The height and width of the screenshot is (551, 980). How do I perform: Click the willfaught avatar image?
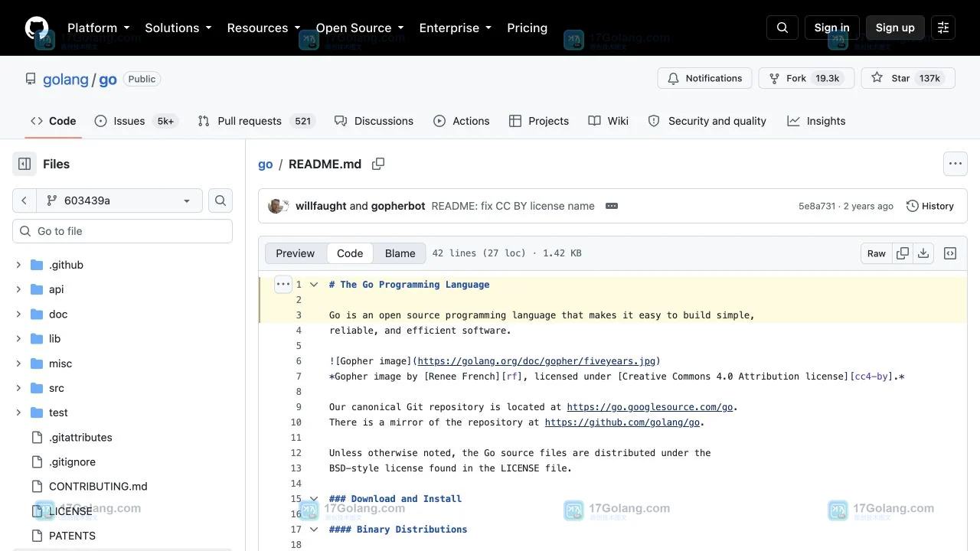[276, 206]
